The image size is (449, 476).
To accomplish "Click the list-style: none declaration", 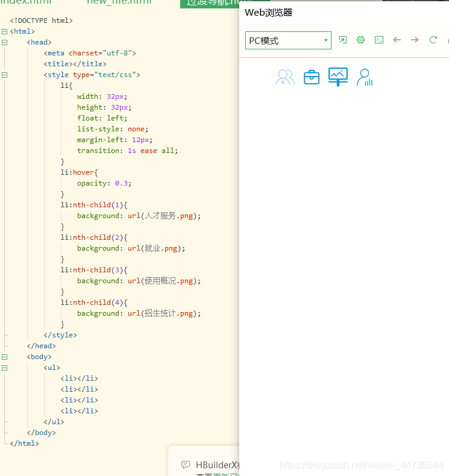I will [x=113, y=129].
